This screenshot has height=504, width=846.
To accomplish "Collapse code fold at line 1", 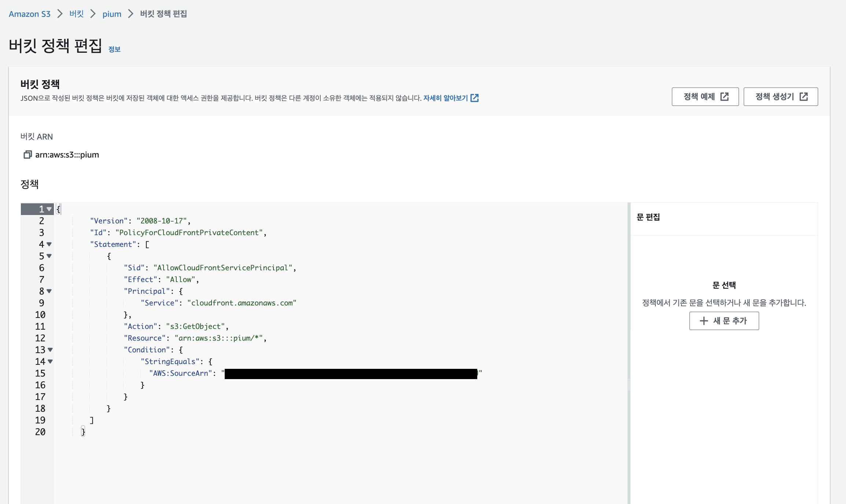I will (49, 209).
